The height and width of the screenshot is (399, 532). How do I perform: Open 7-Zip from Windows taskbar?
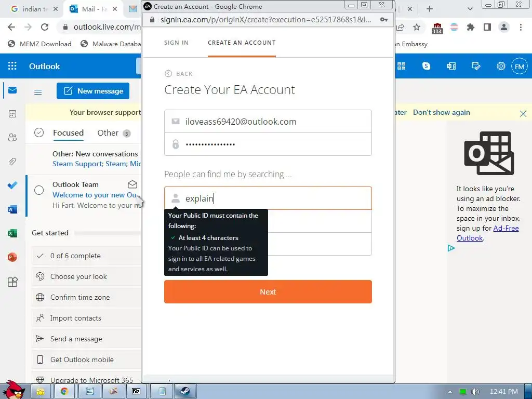point(136,391)
